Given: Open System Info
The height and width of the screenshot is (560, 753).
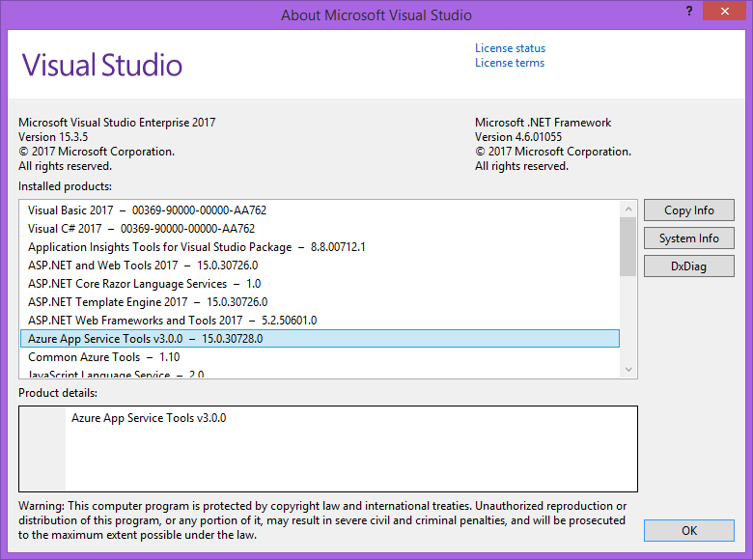Looking at the screenshot, I should pyautogui.click(x=688, y=238).
